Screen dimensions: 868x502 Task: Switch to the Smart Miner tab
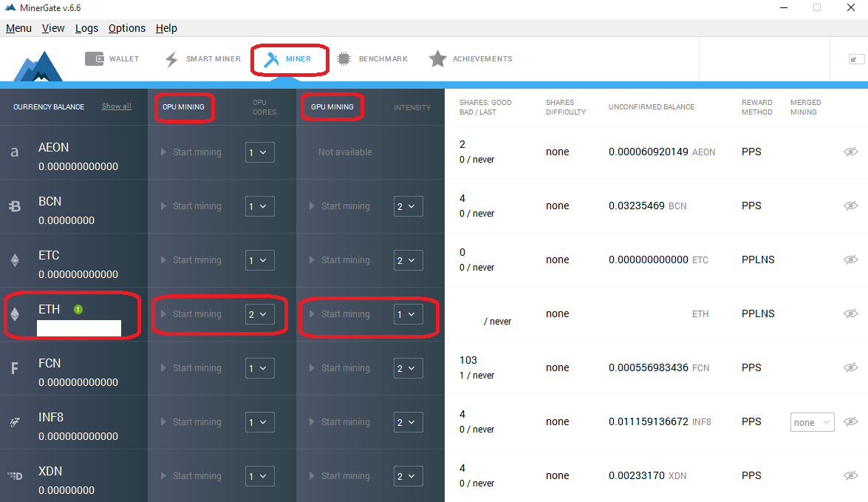coord(202,58)
